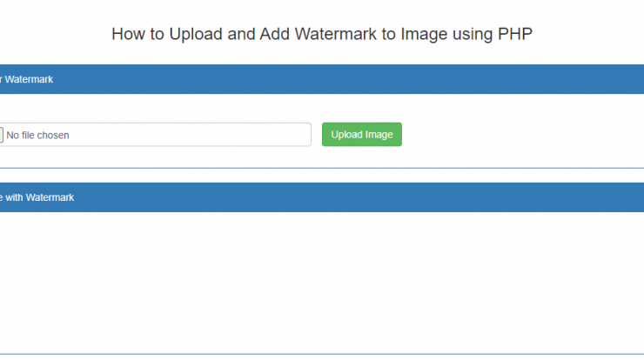
Task: Click the green Upload Image button
Action: pyautogui.click(x=362, y=134)
